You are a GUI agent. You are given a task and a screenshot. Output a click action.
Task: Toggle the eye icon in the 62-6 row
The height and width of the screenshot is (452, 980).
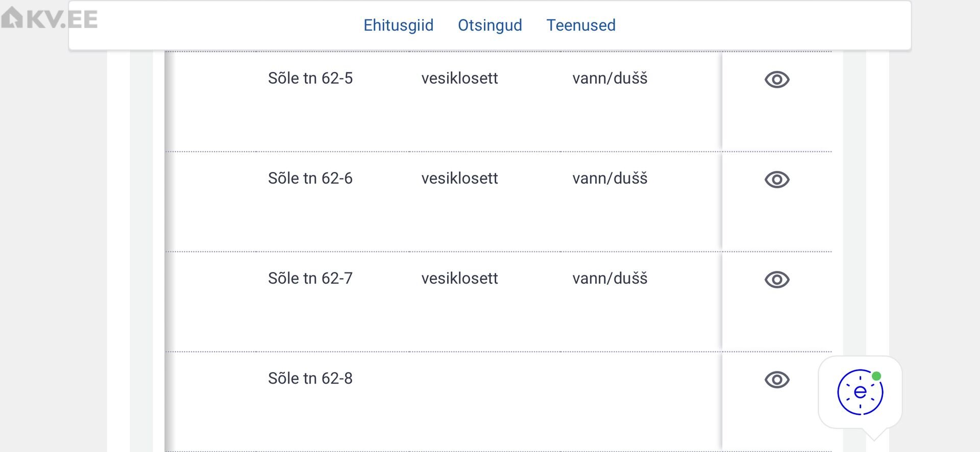tap(777, 180)
